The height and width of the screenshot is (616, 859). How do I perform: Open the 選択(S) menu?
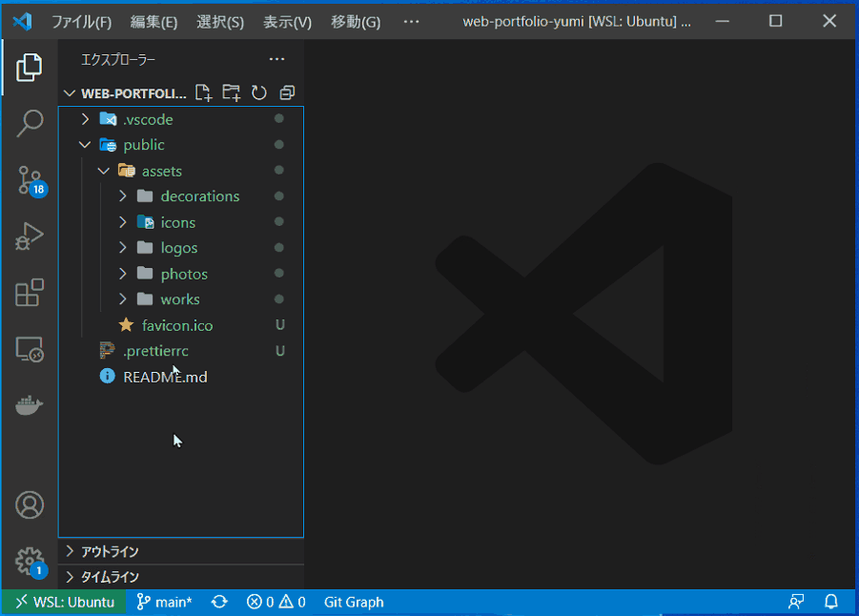(x=220, y=22)
